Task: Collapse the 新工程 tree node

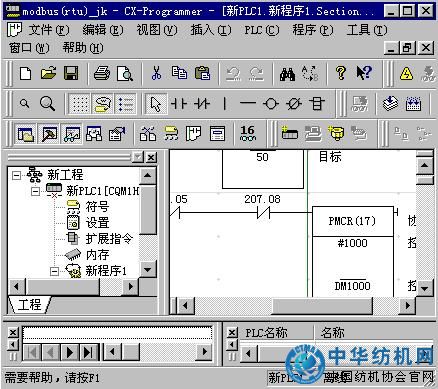Action: (x=16, y=175)
